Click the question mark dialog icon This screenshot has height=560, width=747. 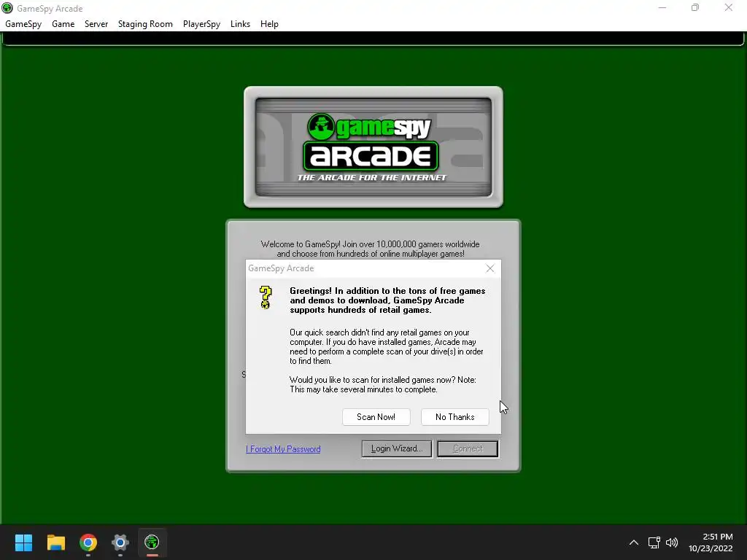click(266, 297)
